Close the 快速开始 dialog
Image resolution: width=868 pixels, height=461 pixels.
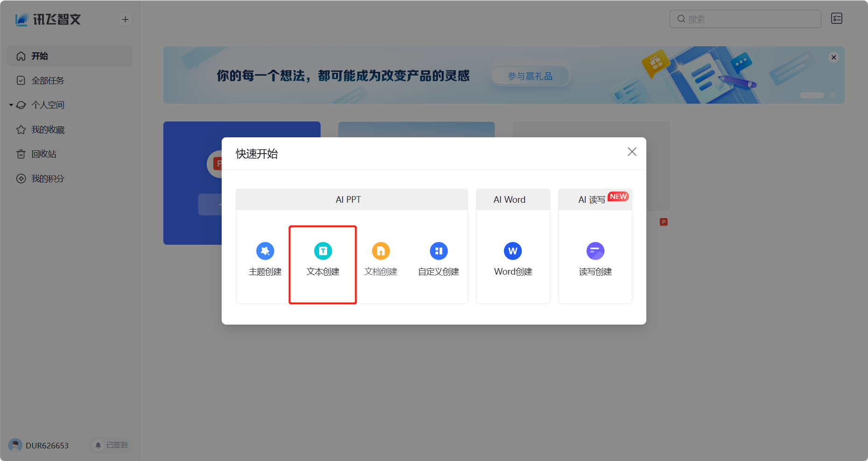tap(632, 152)
